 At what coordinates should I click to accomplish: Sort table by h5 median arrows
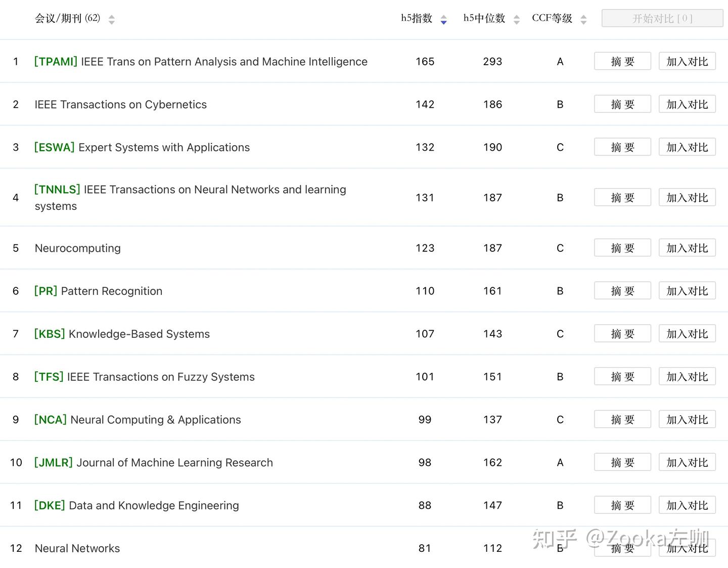pyautogui.click(x=516, y=20)
